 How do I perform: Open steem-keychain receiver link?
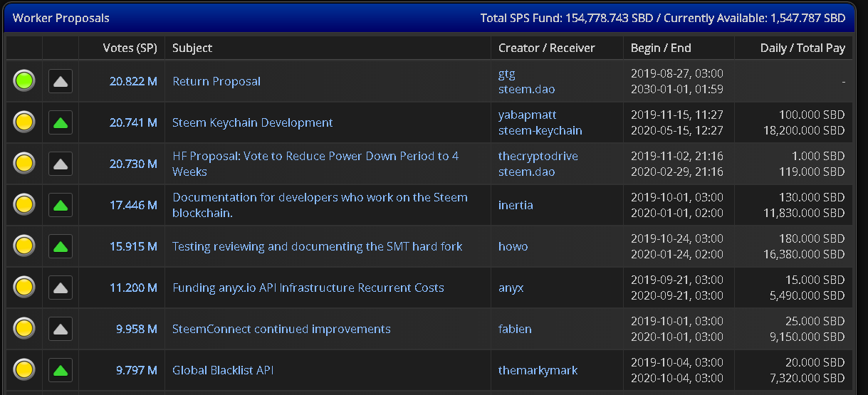point(540,130)
